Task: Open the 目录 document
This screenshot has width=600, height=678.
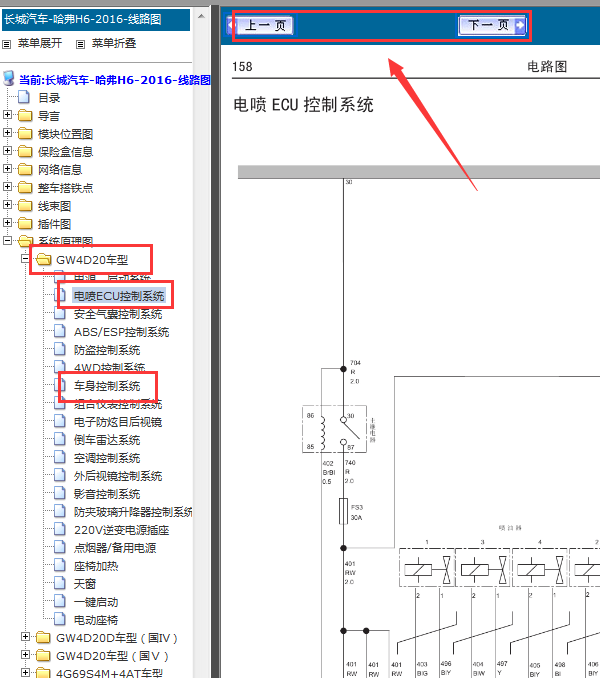Action: 49,98
